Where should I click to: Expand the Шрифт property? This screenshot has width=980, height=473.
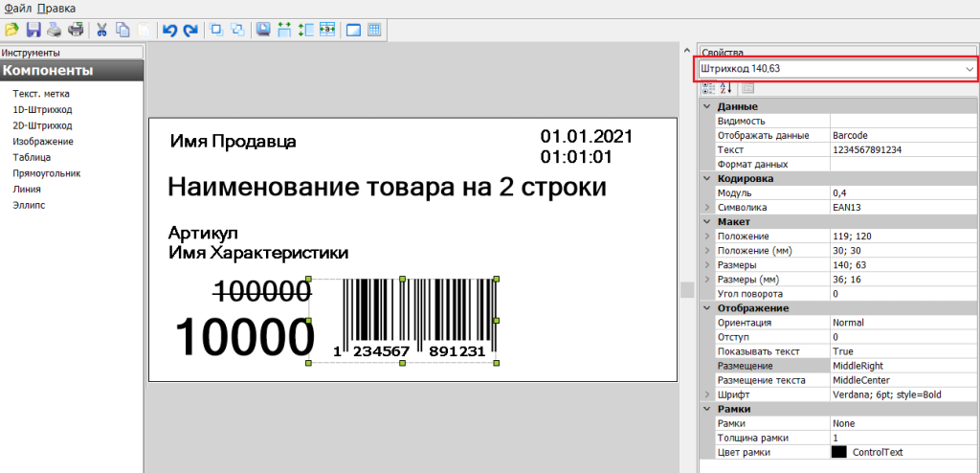pyautogui.click(x=707, y=394)
